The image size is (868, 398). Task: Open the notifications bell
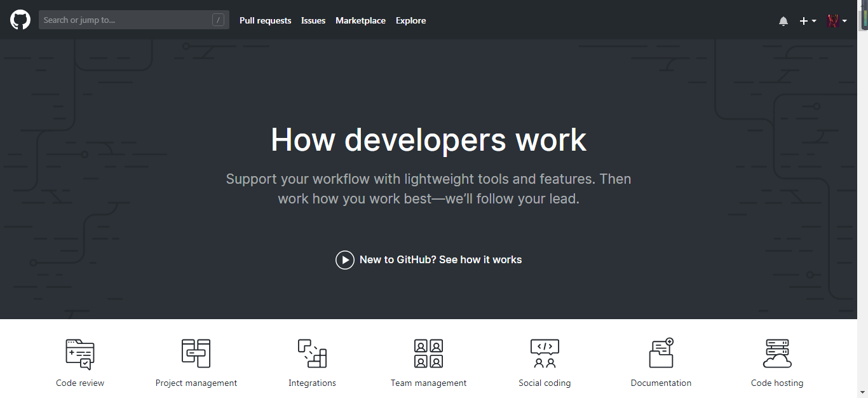tap(783, 21)
